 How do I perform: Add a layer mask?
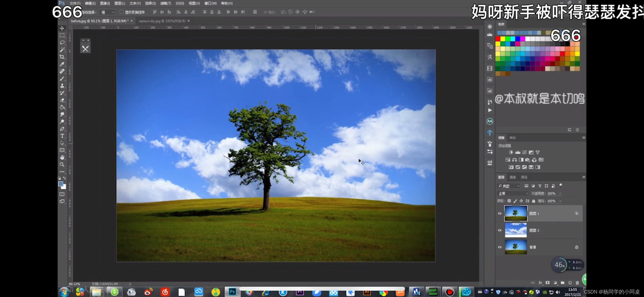[548, 283]
